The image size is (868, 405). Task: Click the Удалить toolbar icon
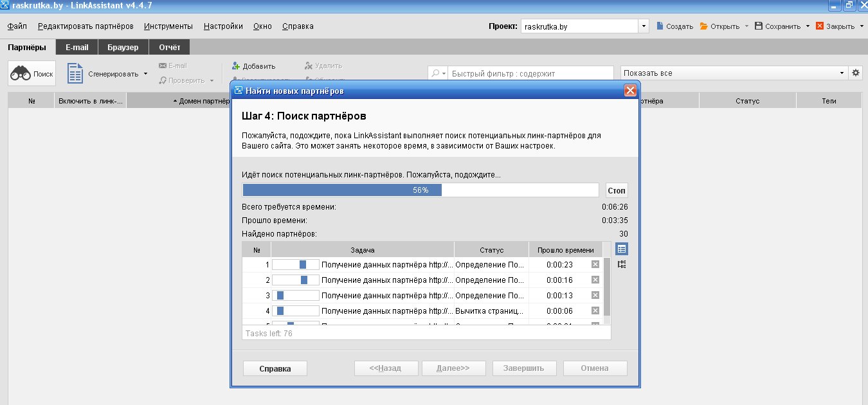tap(309, 66)
